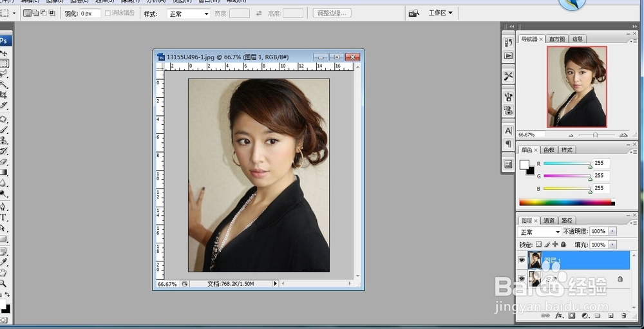Create a new layer group
This screenshot has height=329, width=644.
pos(598,315)
